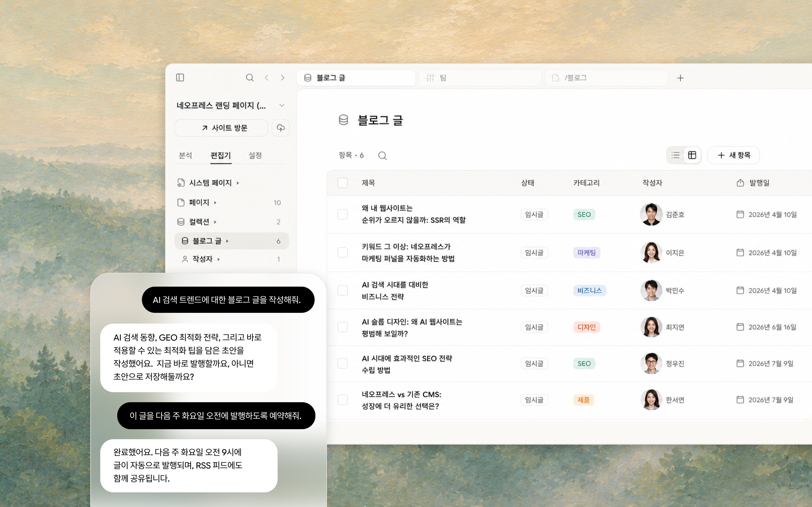Screen dimensions: 812x507
Task: Check the row 키워드 그 이상 post
Action: click(342, 252)
